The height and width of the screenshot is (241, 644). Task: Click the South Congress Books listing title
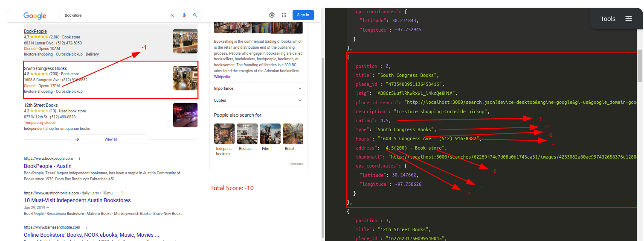tap(45, 68)
